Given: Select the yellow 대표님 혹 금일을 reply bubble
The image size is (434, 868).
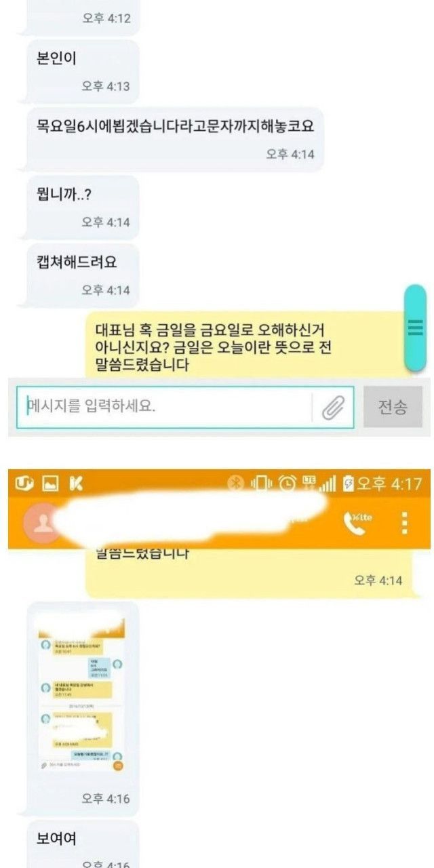Looking at the screenshot, I should pyautogui.click(x=256, y=346).
